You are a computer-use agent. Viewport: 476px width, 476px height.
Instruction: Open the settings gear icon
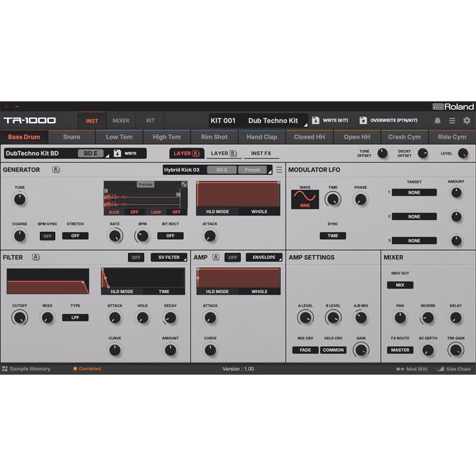coord(466,121)
